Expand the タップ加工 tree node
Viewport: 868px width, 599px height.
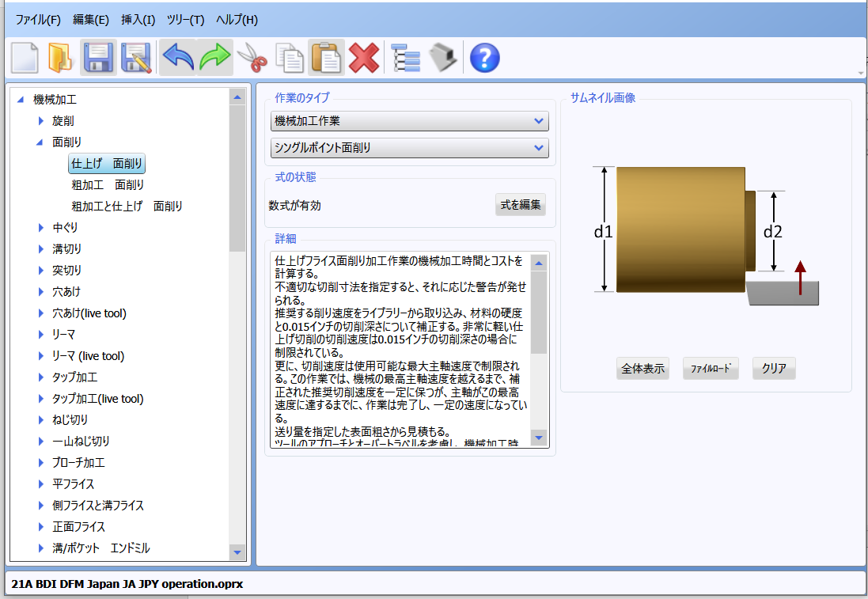tap(40, 377)
